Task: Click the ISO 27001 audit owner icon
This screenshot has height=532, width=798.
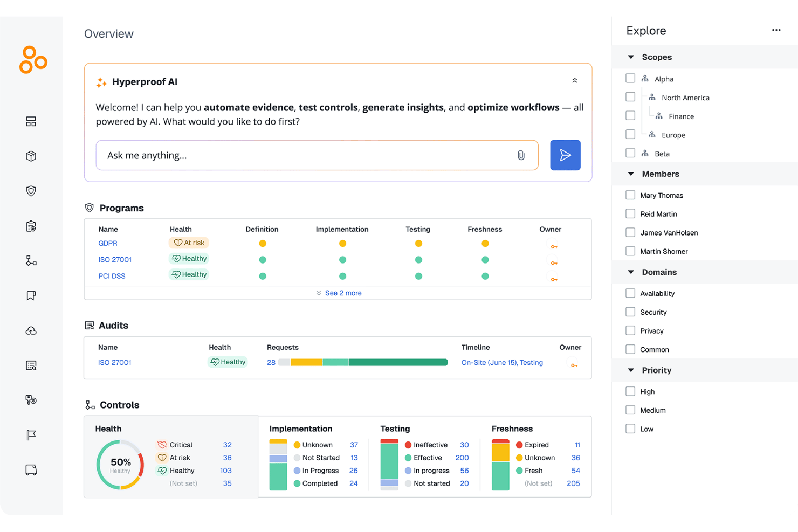Action: [x=574, y=365]
